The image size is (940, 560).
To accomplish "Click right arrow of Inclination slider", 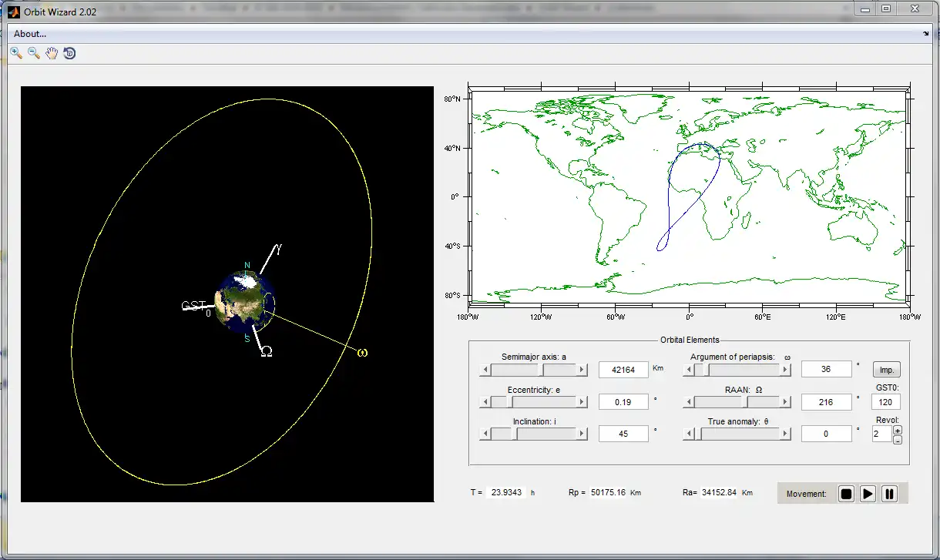I will tap(582, 434).
